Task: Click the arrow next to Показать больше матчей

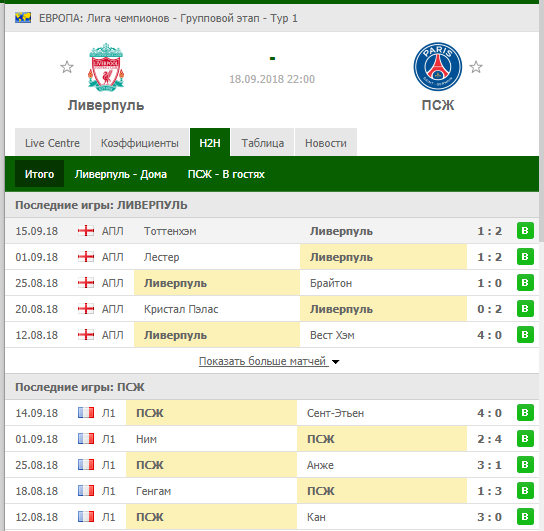Action: point(335,362)
